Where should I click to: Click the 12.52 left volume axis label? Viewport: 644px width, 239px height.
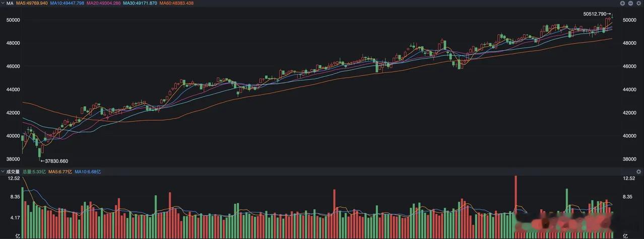pos(13,178)
